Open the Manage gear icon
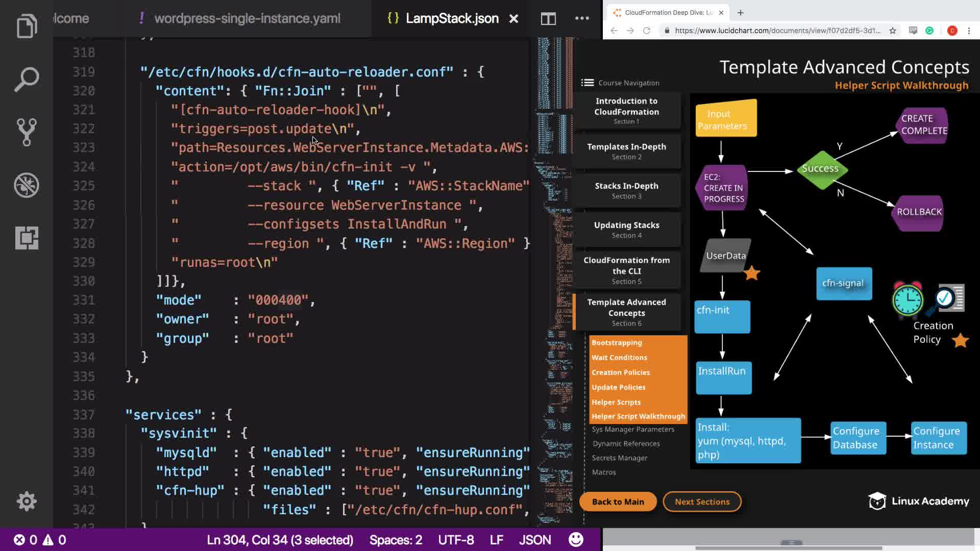The image size is (980, 551). [x=27, y=502]
